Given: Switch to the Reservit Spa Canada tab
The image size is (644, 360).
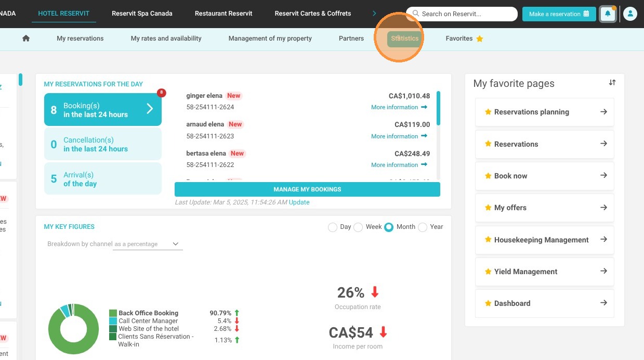Looking at the screenshot, I should point(142,14).
